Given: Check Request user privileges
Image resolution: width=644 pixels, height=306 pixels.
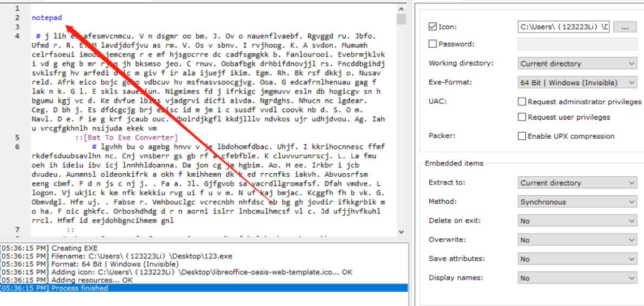Looking at the screenshot, I should (x=522, y=117).
